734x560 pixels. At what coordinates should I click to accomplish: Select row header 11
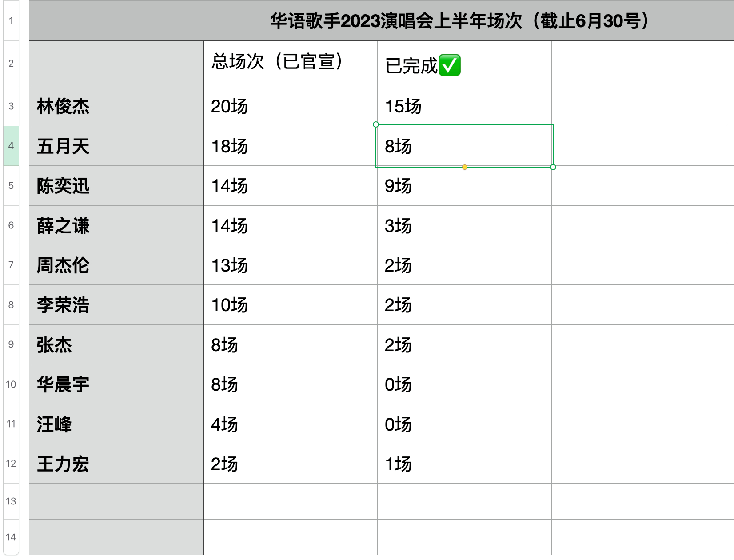(x=11, y=424)
